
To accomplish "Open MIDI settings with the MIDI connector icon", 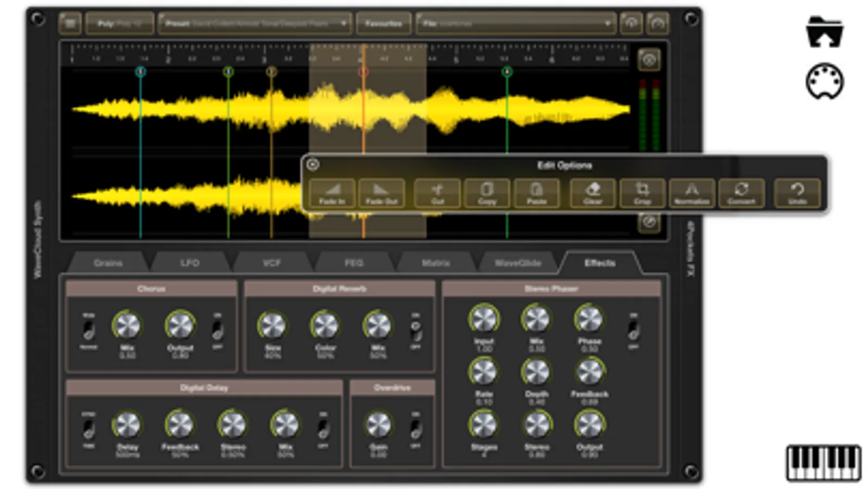I will (x=825, y=82).
